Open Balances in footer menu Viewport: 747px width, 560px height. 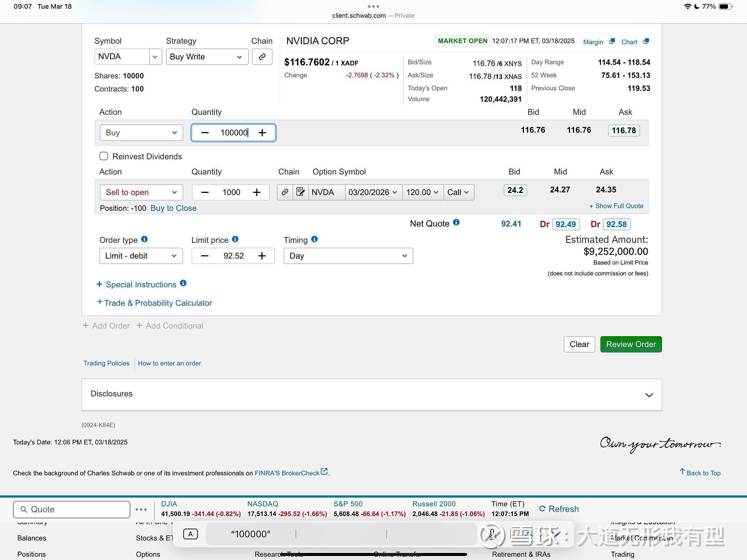pyautogui.click(x=32, y=538)
